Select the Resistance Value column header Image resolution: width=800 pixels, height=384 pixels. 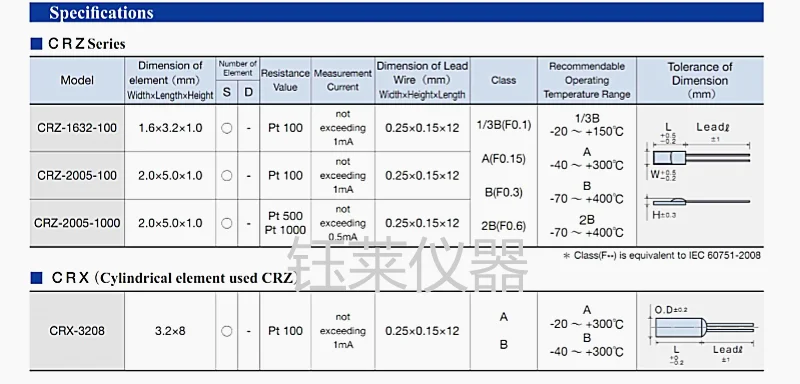click(x=285, y=80)
